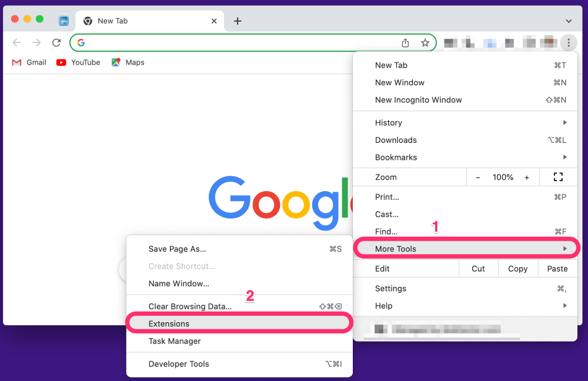Click the browser forward arrow
The image size is (588, 381).
tap(36, 43)
